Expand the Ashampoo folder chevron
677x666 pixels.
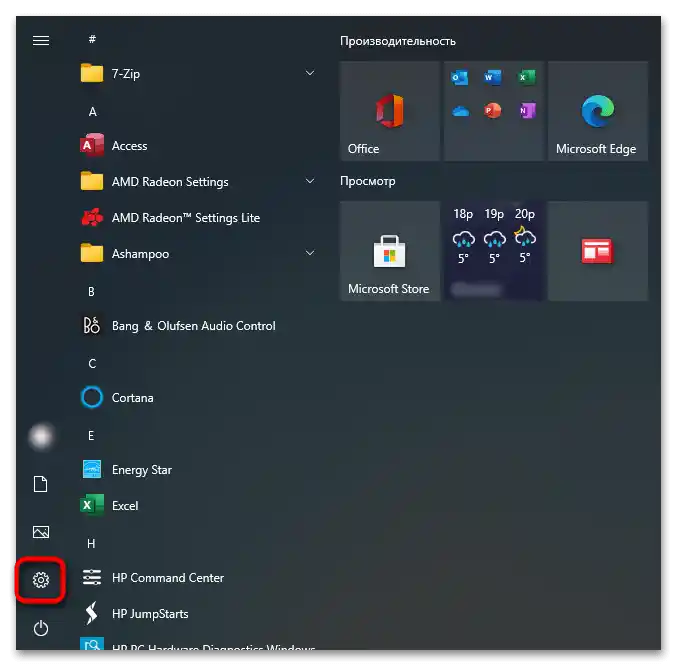click(x=310, y=253)
